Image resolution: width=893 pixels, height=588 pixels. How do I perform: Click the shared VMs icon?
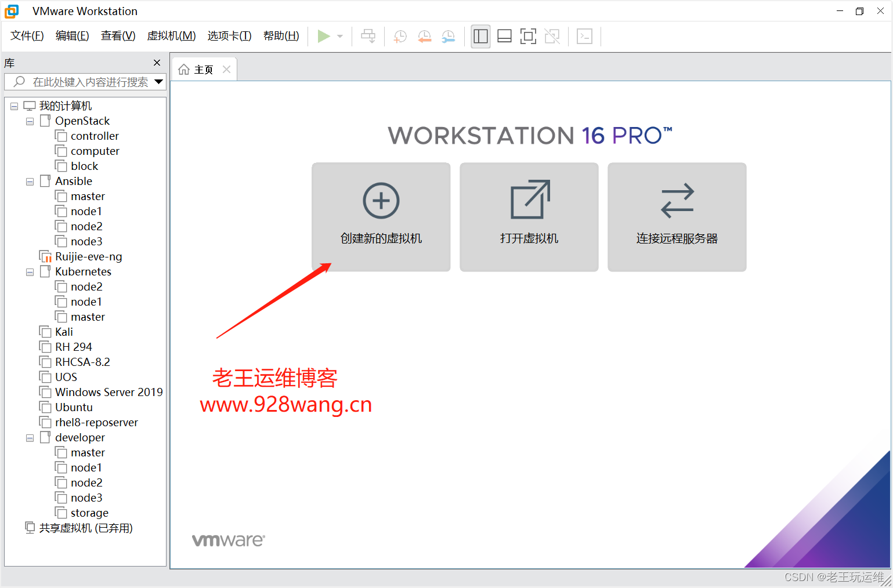coord(30,527)
